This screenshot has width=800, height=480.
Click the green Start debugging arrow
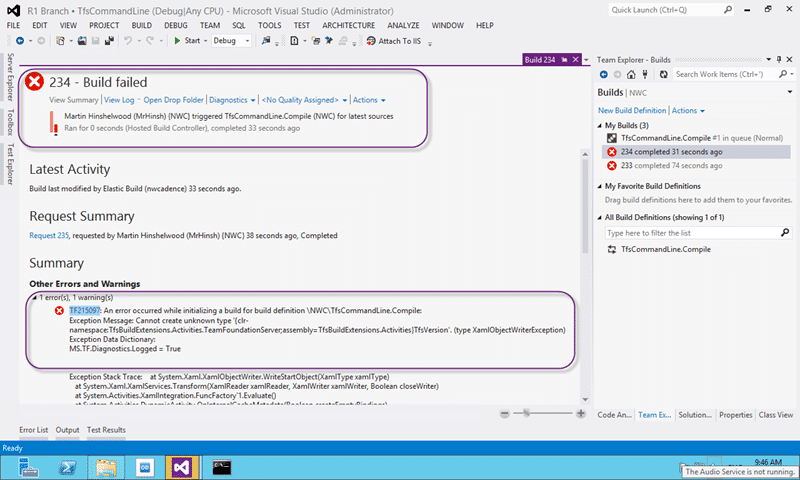click(x=177, y=41)
